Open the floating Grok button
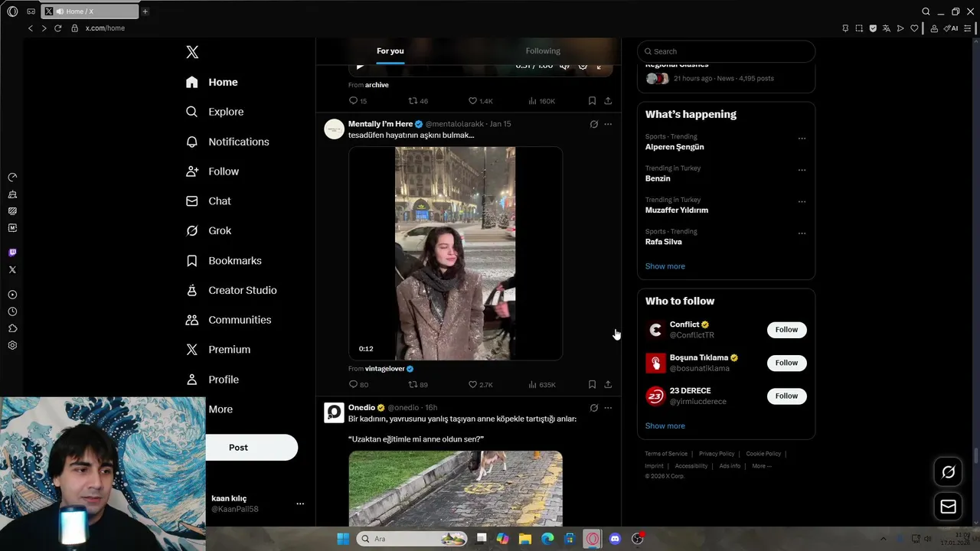Image resolution: width=980 pixels, height=551 pixels. (948, 472)
